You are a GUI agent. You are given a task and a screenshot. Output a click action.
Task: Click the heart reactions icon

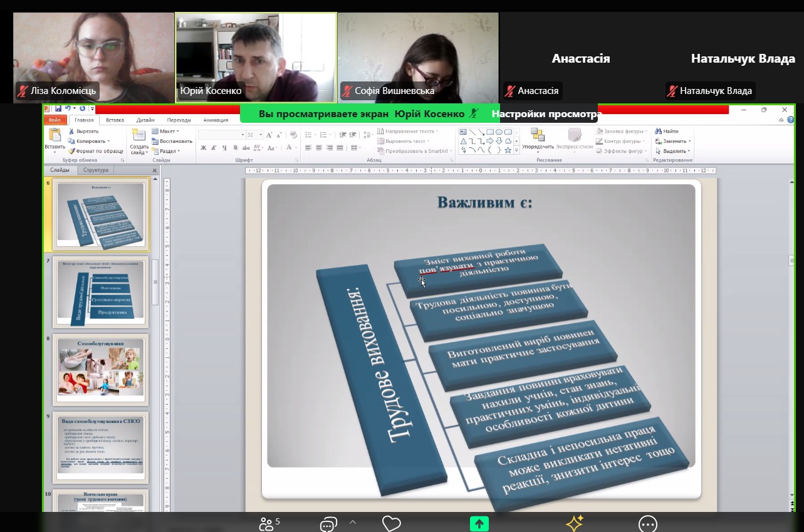pos(391,523)
